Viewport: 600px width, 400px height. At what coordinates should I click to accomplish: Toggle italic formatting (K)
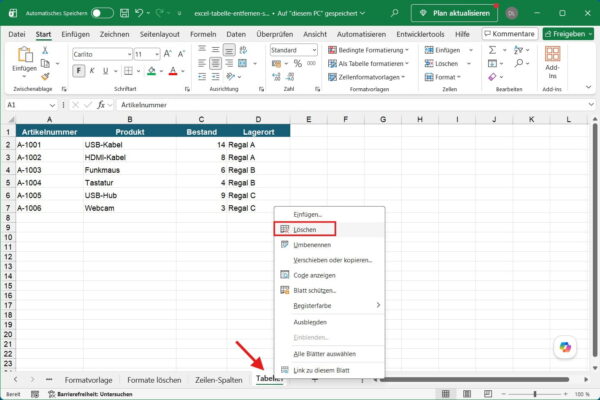point(92,71)
